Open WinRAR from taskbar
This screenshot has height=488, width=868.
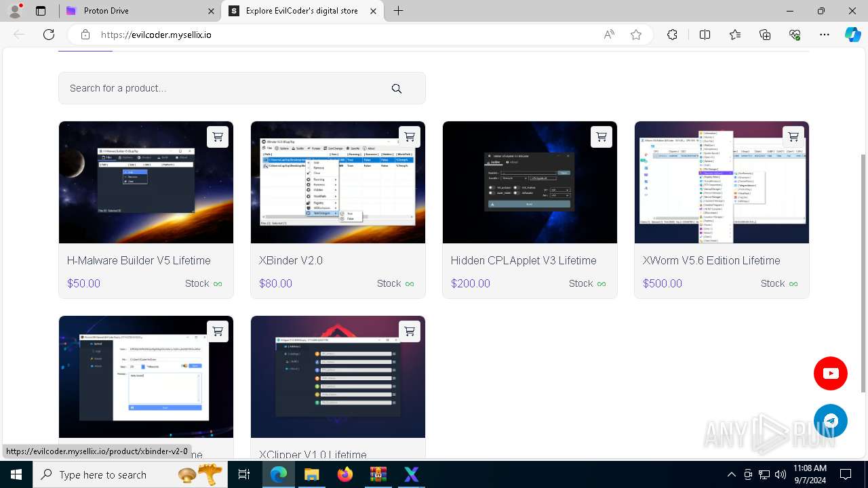tap(378, 474)
